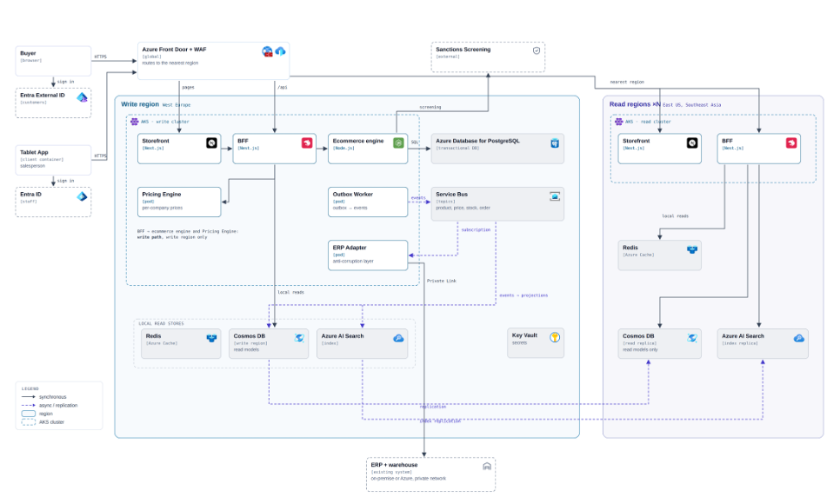Click the staff Entra ID diamond icon
This screenshot has height=504, width=840.
point(82,196)
